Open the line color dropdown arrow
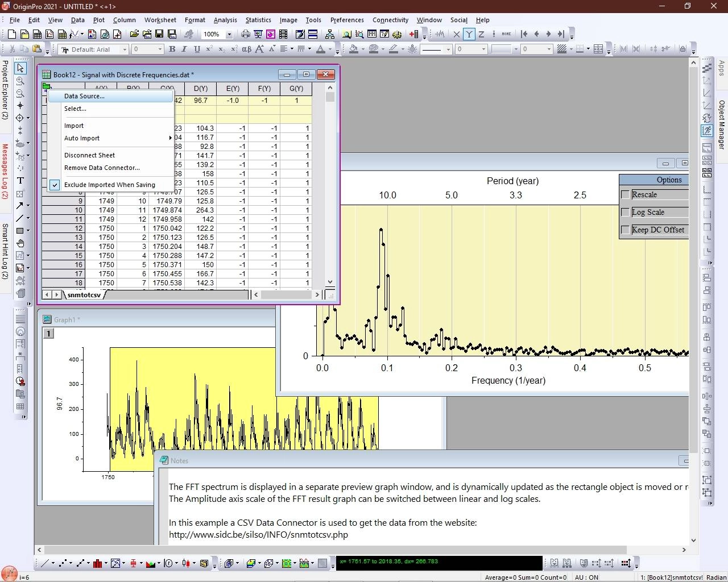728x582 pixels. (x=403, y=49)
